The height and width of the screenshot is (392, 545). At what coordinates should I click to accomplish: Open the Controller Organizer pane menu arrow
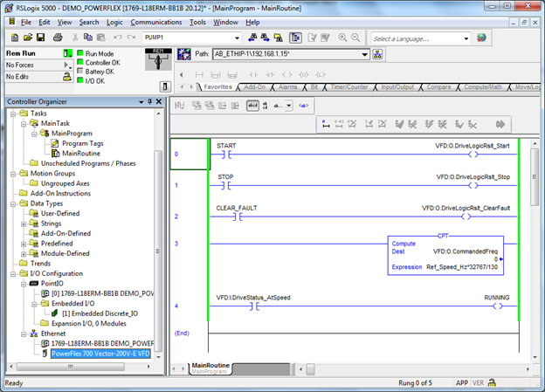141,102
